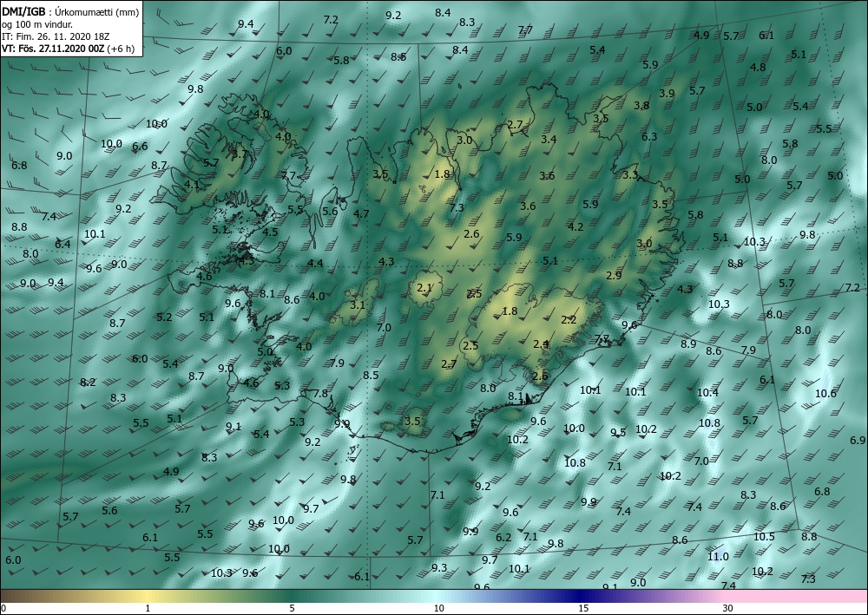Click the 6.9 value on the map
The width and height of the screenshot is (868, 615).
pos(857,441)
